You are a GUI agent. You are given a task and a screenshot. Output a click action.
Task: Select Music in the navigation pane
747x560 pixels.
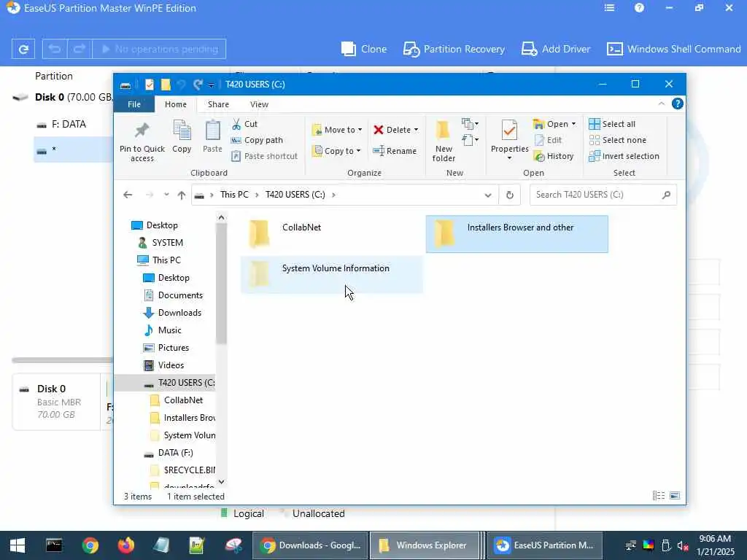click(169, 330)
